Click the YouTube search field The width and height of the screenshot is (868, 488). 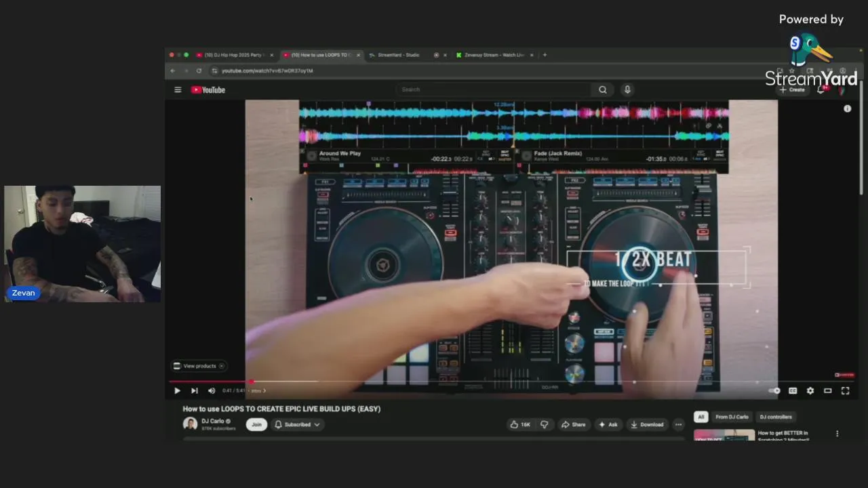tap(494, 89)
